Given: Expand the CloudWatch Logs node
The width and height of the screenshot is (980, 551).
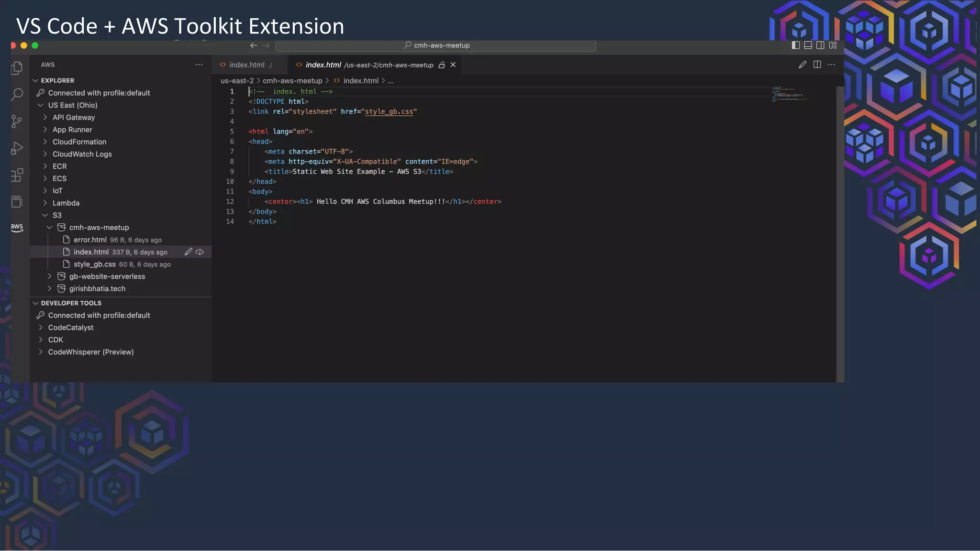Looking at the screenshot, I should coord(45,154).
